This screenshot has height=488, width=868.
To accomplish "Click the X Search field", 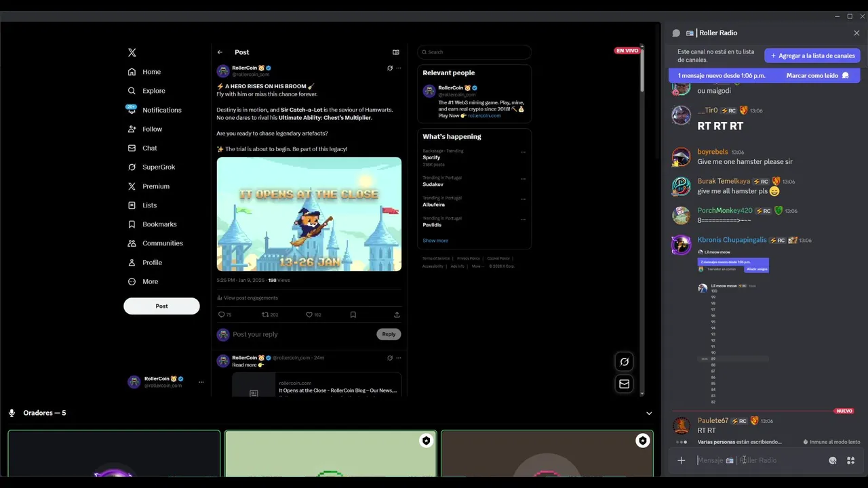I will pyautogui.click(x=474, y=52).
